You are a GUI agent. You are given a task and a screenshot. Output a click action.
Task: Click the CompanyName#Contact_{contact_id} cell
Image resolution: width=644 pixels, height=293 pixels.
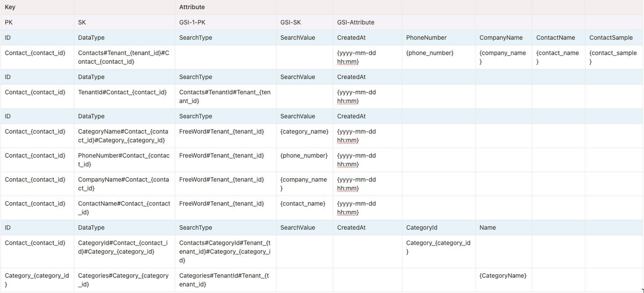[125, 184]
